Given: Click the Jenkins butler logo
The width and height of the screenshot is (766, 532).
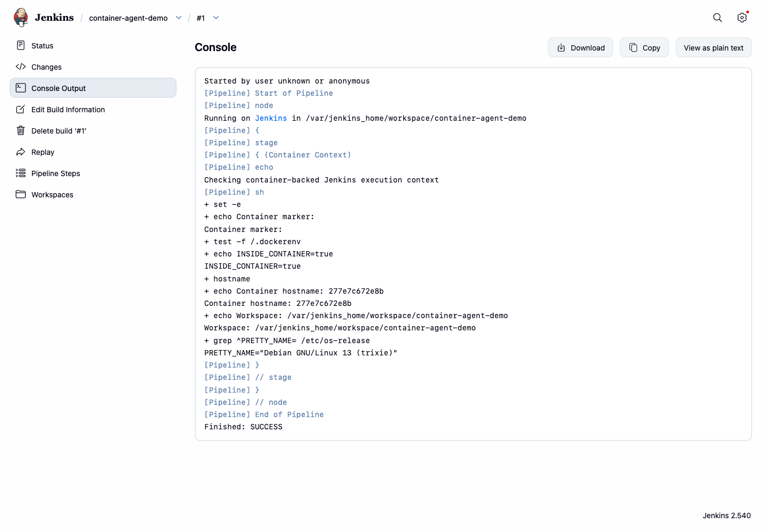Looking at the screenshot, I should [21, 18].
